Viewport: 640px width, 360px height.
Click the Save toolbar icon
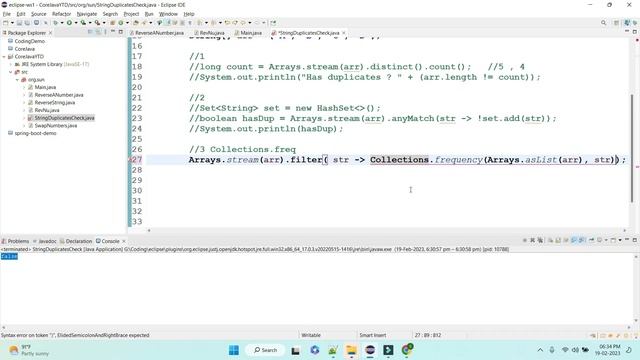click(x=19, y=23)
